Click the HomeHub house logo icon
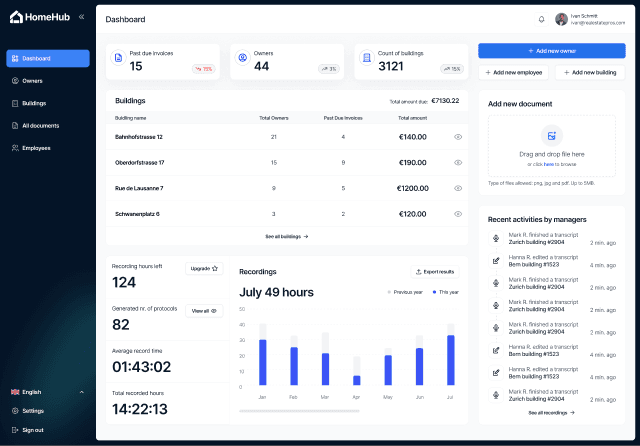 16,17
